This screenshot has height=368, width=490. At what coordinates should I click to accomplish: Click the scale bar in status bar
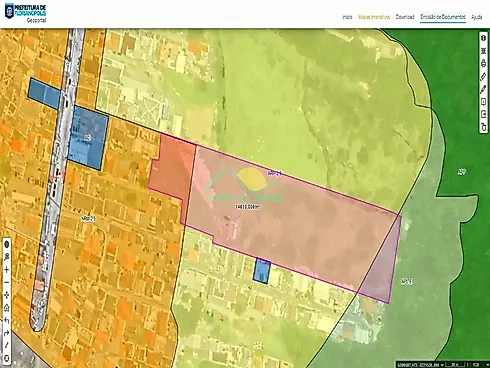456,365
